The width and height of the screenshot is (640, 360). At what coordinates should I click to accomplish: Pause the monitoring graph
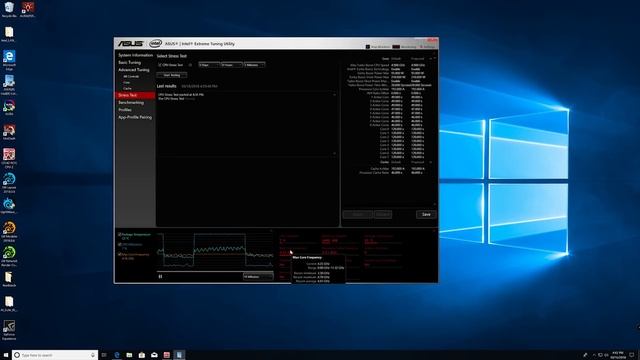(160, 276)
